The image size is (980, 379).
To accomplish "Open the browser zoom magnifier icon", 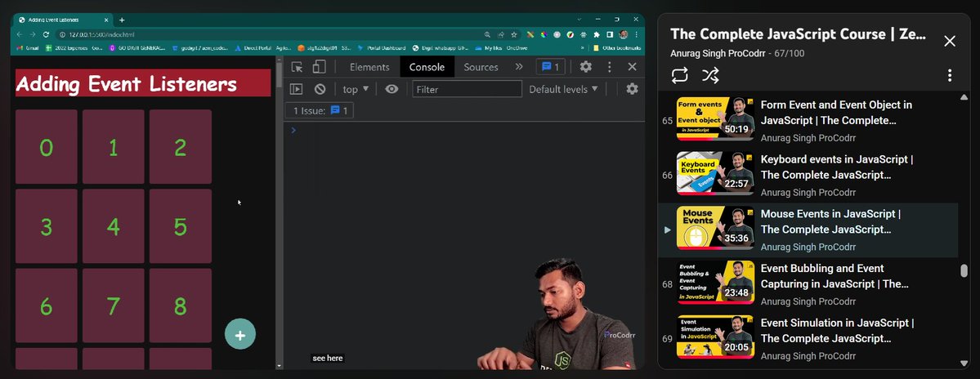I will [487, 35].
